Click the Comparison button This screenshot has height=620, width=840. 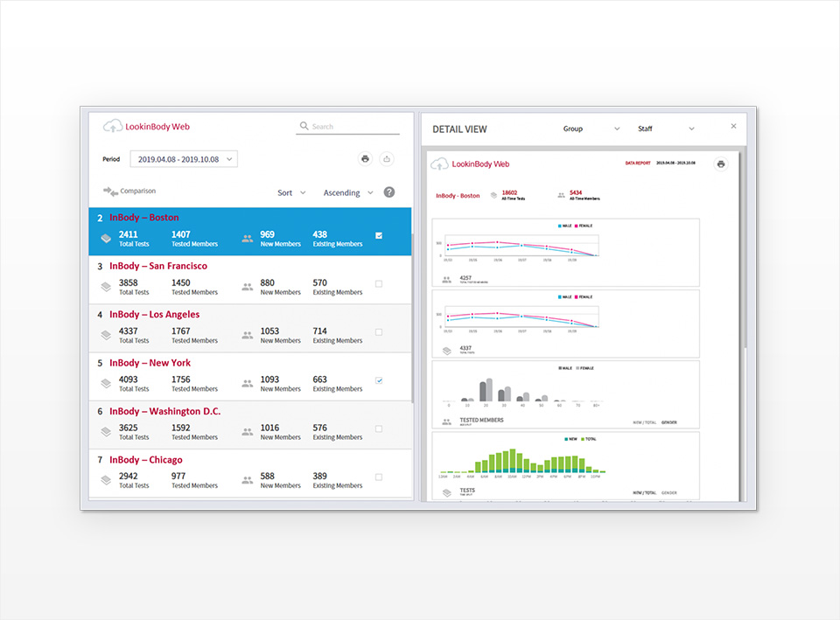click(x=129, y=192)
